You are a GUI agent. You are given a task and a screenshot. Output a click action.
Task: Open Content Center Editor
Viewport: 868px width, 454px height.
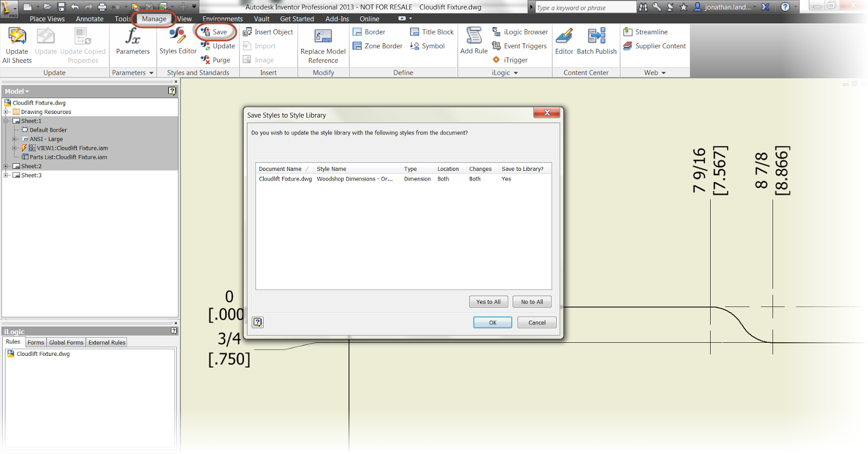564,41
